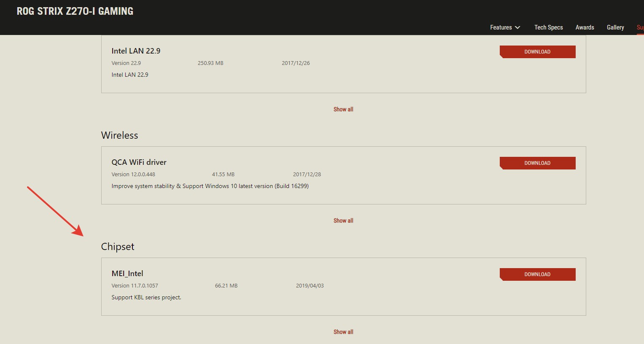Download the QCA WiFi driver
The width and height of the screenshot is (644, 344).
[x=537, y=163]
